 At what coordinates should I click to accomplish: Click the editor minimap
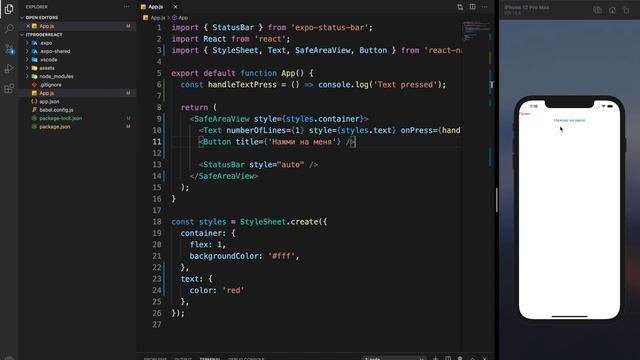point(476,31)
